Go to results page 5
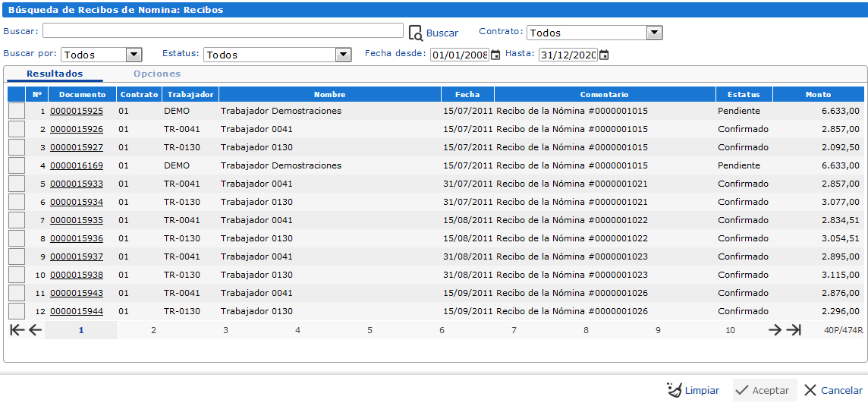Screen dimensions: 868x406 point(370,330)
